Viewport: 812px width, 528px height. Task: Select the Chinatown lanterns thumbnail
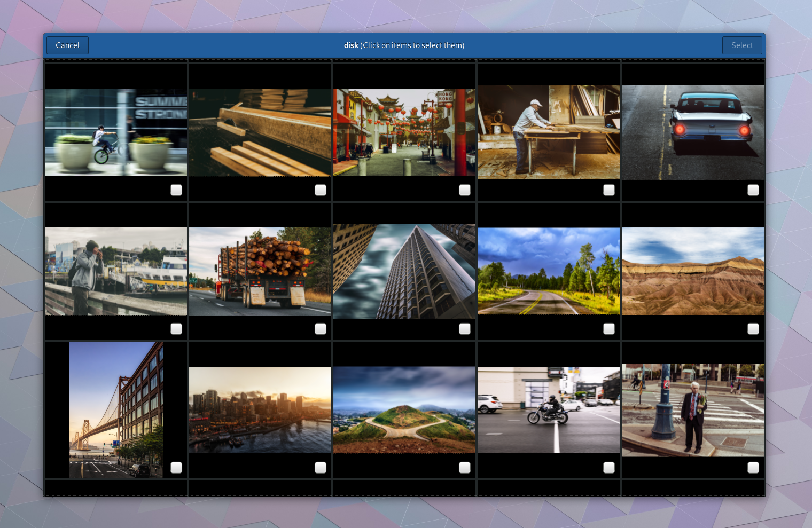(x=404, y=132)
